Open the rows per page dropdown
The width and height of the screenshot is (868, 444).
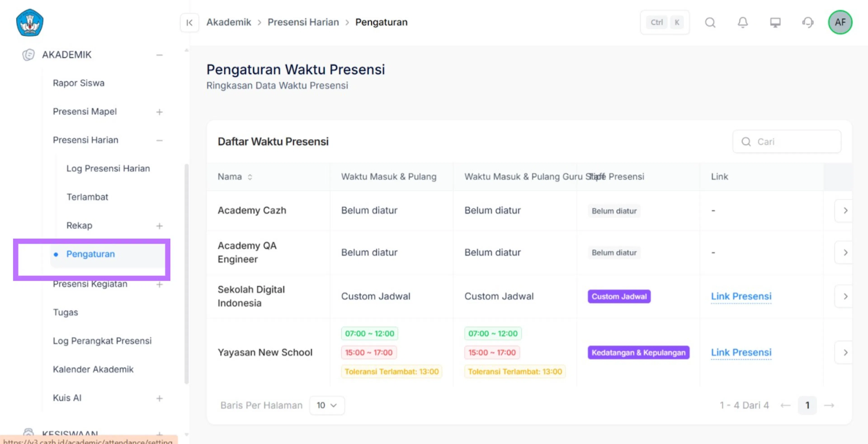tap(326, 405)
